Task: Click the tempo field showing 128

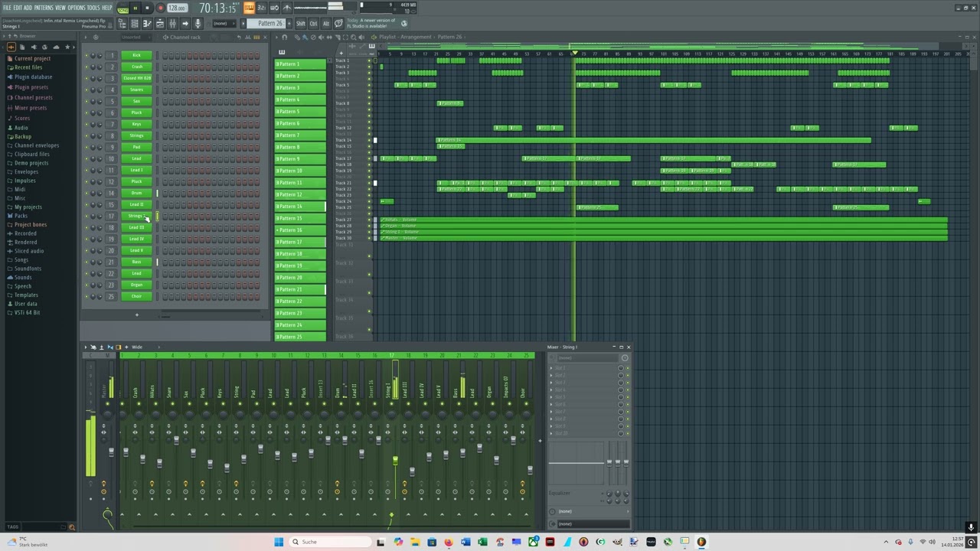Action: click(x=177, y=8)
